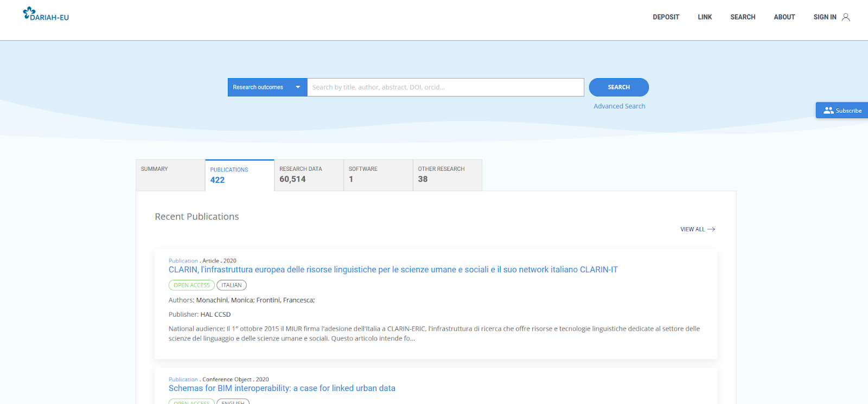
Task: Click the Subscribe people icon
Action: click(x=828, y=111)
